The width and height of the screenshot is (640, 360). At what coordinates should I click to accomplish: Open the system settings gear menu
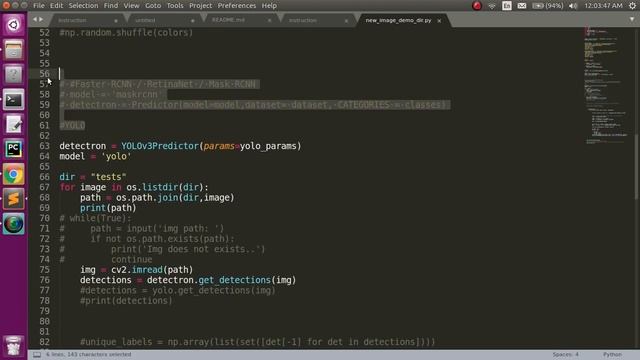(x=632, y=6)
